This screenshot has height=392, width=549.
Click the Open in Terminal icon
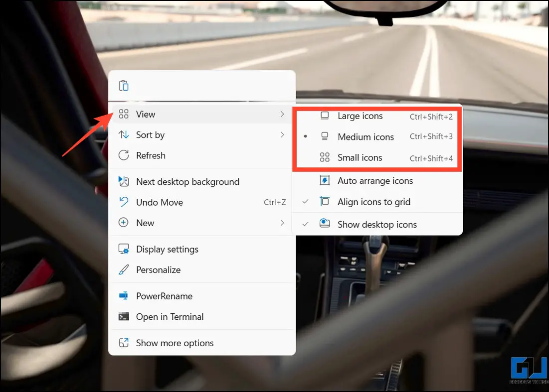pos(124,316)
